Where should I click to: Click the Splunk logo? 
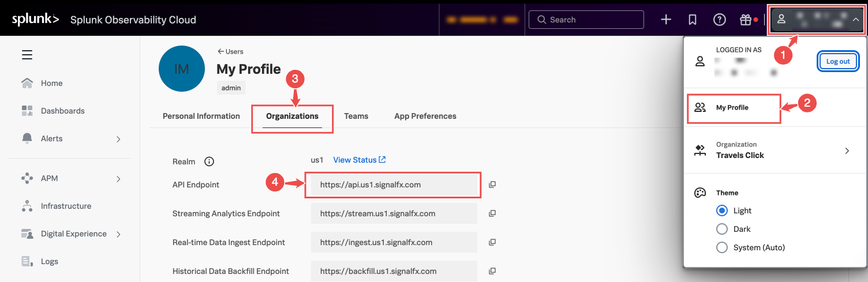pos(35,20)
